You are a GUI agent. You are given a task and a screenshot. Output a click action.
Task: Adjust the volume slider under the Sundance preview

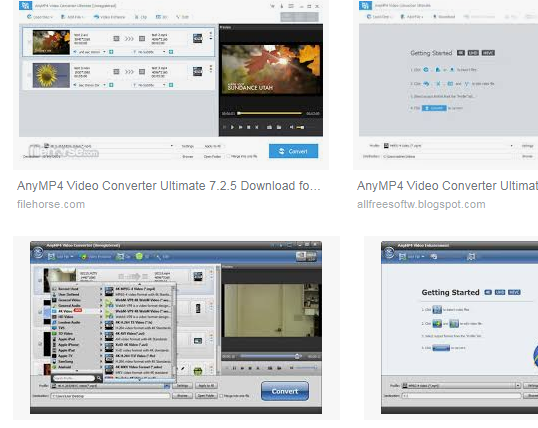click(x=301, y=127)
